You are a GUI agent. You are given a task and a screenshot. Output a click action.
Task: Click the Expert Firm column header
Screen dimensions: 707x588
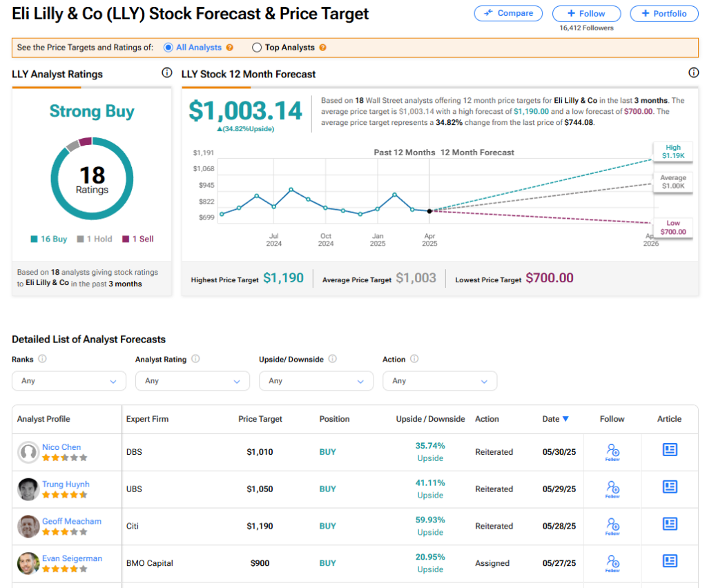pos(148,419)
